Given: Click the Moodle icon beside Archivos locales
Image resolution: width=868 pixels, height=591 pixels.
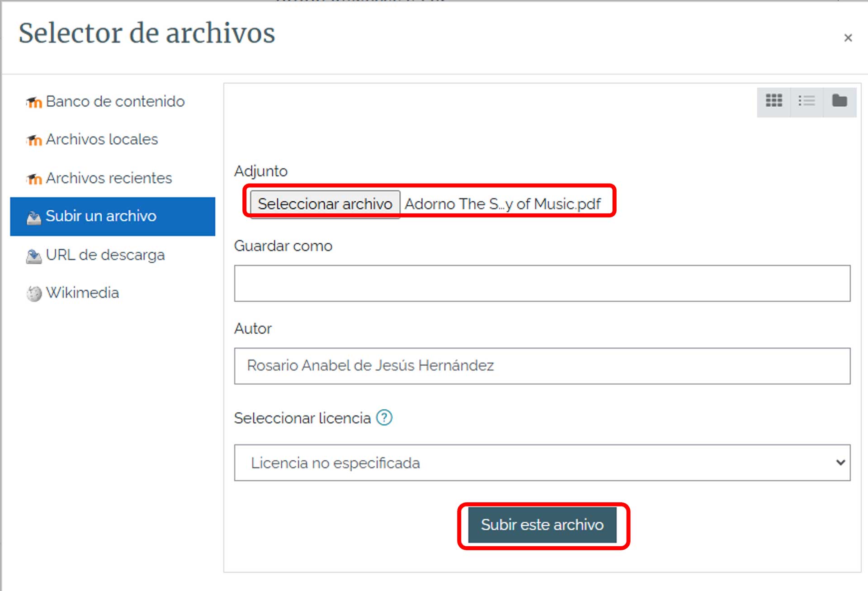Looking at the screenshot, I should tap(34, 140).
